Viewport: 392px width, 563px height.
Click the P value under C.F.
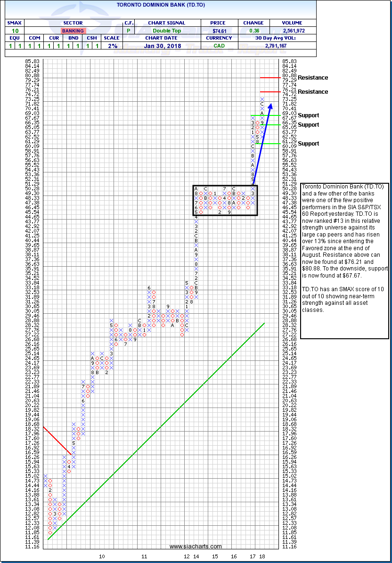[x=129, y=31]
